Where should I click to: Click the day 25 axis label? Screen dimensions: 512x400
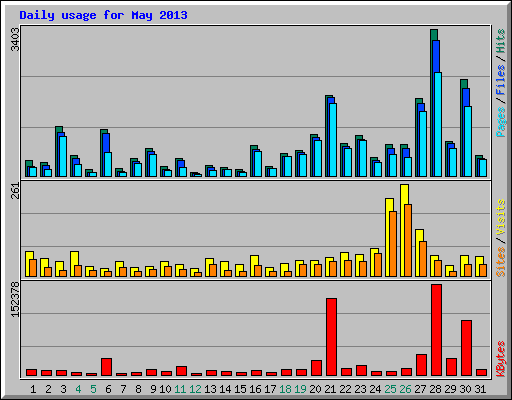tap(390, 389)
